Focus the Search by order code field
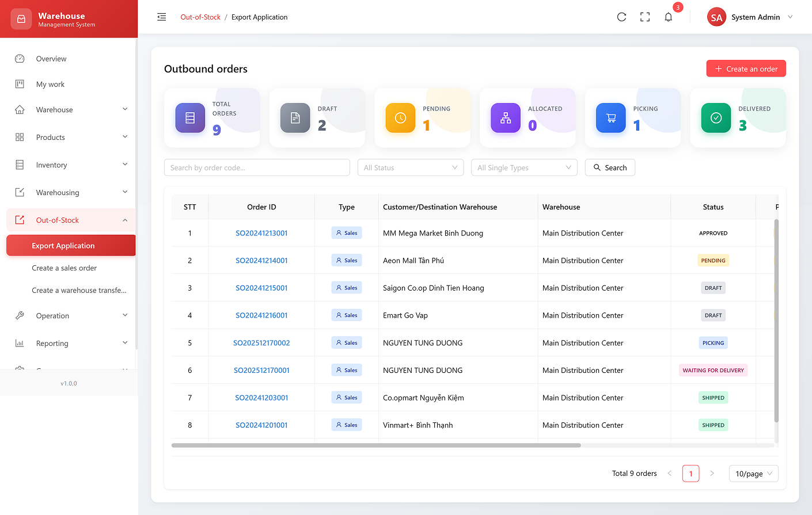Viewport: 812px width, 515px height. tap(257, 167)
